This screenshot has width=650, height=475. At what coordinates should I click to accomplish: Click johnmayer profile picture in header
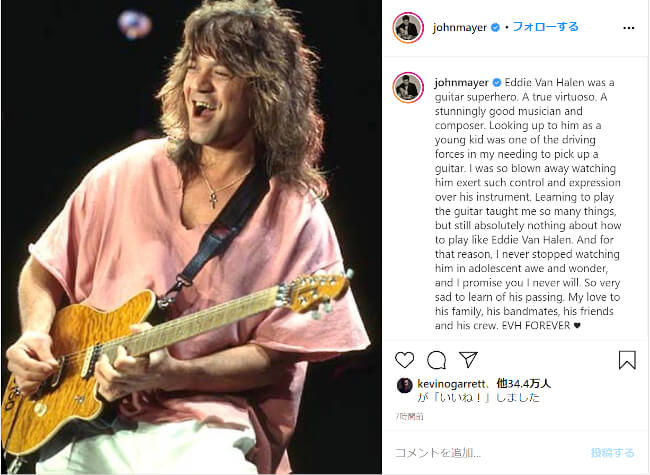point(408,28)
